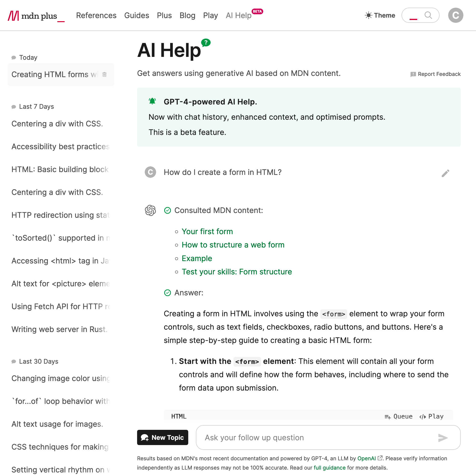Image resolution: width=476 pixels, height=476 pixels.
Task: Open the References menu
Action: [x=96, y=15]
